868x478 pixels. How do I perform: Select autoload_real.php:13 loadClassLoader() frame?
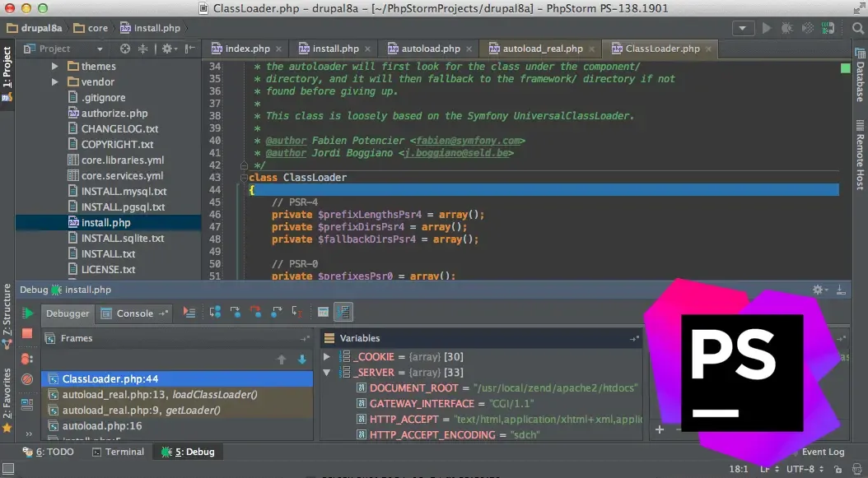pos(177,394)
